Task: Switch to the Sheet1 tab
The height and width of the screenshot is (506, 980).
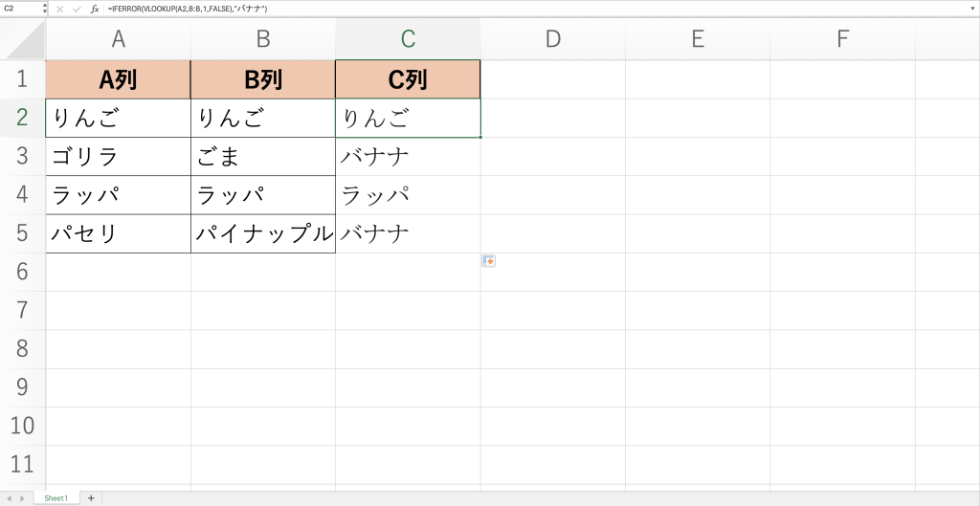Action: point(56,498)
